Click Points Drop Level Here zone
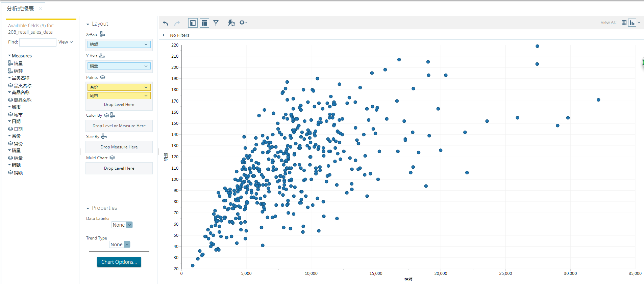This screenshot has width=644, height=284. point(119,105)
